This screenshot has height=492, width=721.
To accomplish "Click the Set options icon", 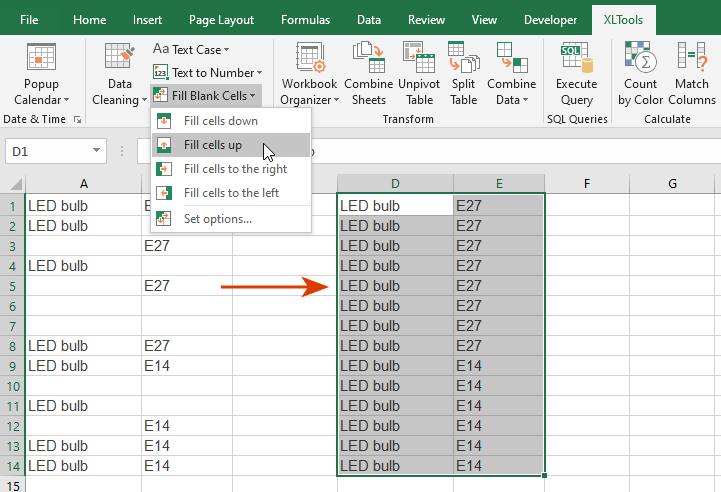I will pos(164,218).
